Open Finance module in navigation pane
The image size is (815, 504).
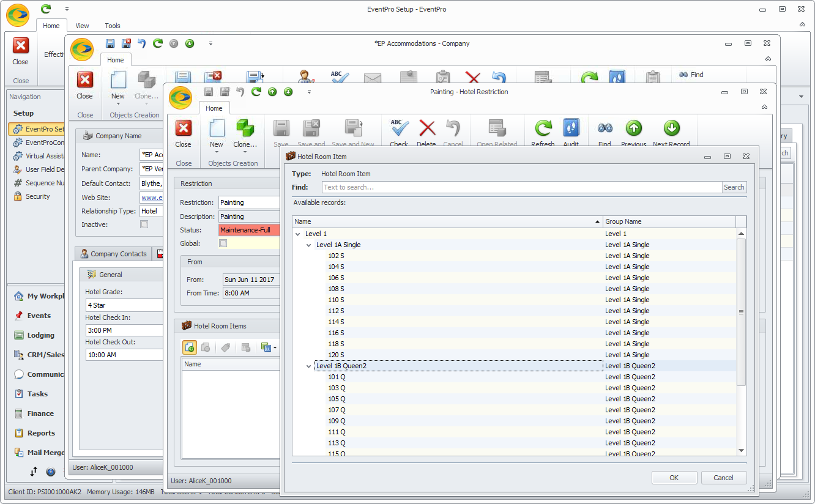pyautogui.click(x=40, y=413)
